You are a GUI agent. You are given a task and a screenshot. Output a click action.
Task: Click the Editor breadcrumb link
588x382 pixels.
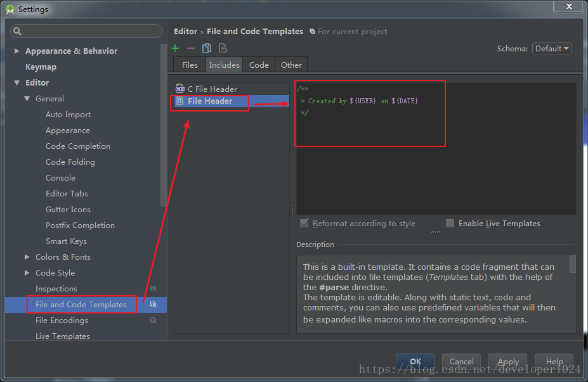coord(186,32)
